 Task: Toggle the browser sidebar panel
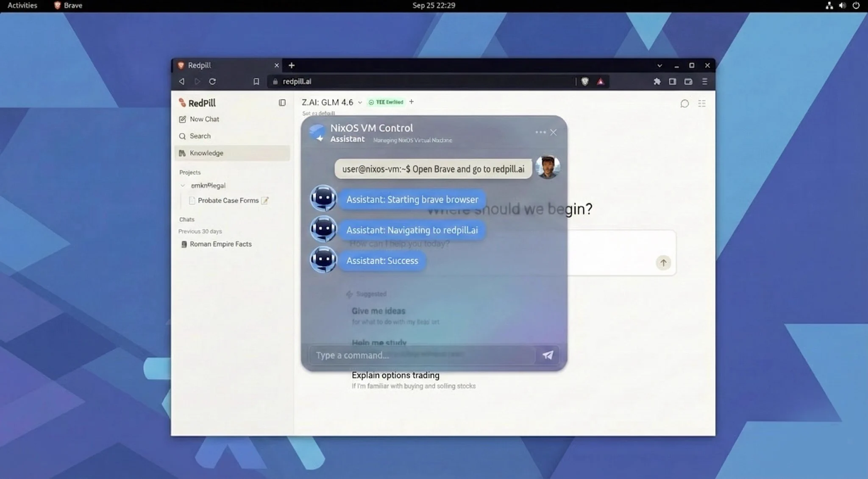tap(672, 81)
